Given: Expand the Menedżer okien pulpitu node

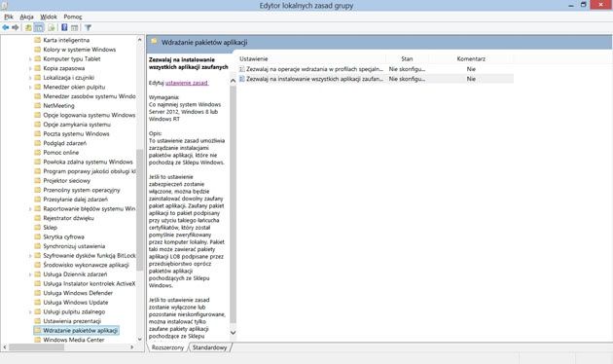Looking at the screenshot, I should (30, 88).
